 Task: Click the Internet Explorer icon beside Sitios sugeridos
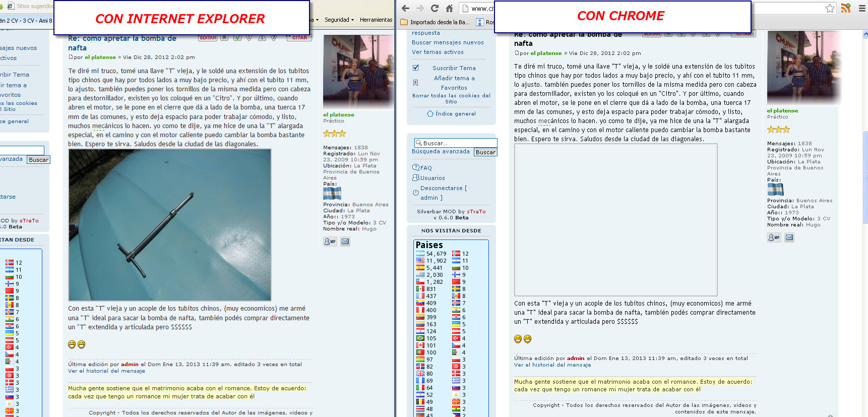[x=10, y=6]
